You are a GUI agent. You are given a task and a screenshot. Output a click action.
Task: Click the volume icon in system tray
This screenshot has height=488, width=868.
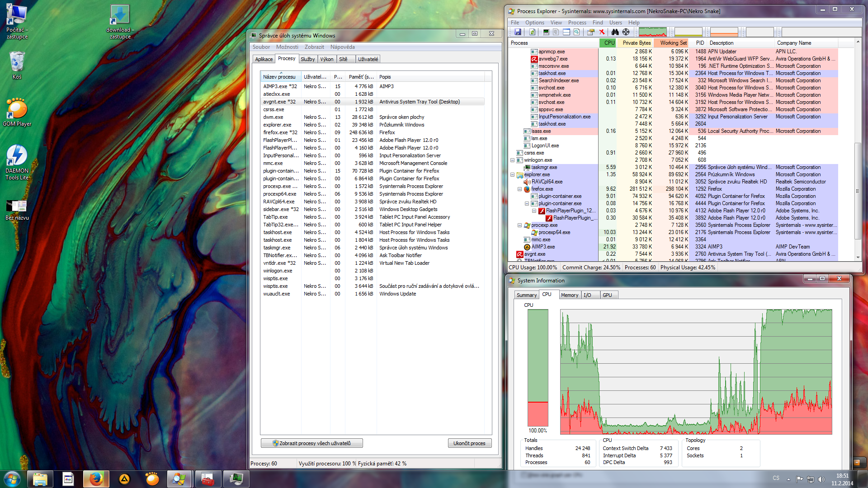click(x=821, y=479)
